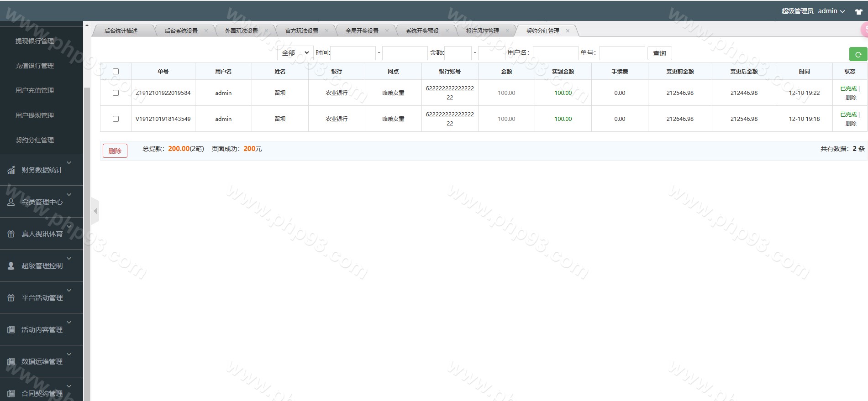
Task: Click the 会员管理中心 person icon
Action: (x=11, y=202)
